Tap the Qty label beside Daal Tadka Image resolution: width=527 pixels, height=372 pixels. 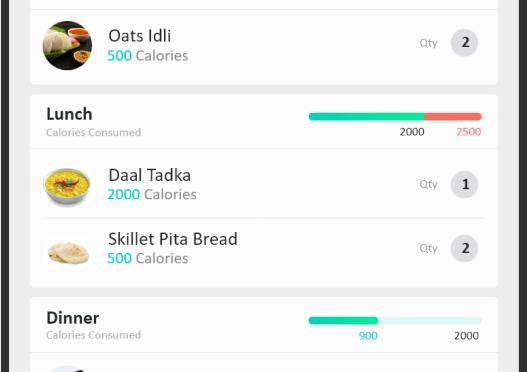tap(429, 184)
